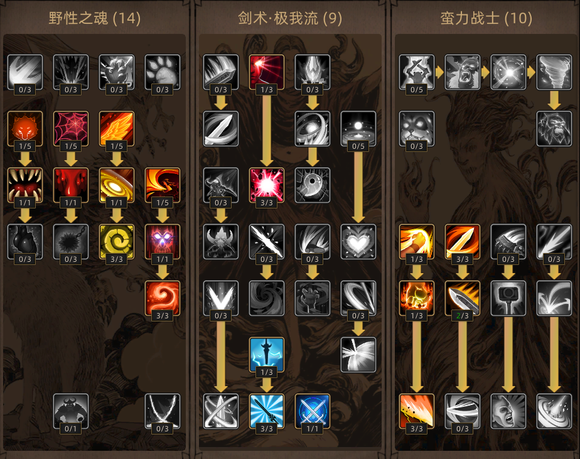
Task: Click the blue crossed swords 1/1 skill
Action: pyautogui.click(x=312, y=411)
